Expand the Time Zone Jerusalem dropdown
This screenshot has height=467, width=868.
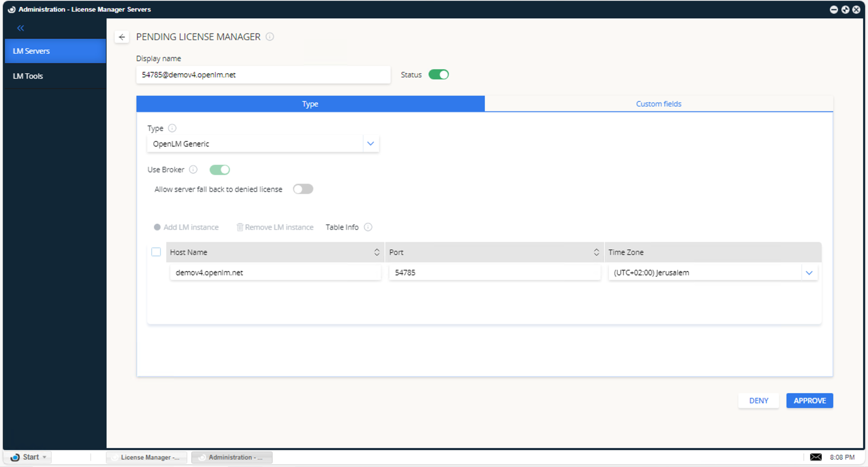pos(809,272)
